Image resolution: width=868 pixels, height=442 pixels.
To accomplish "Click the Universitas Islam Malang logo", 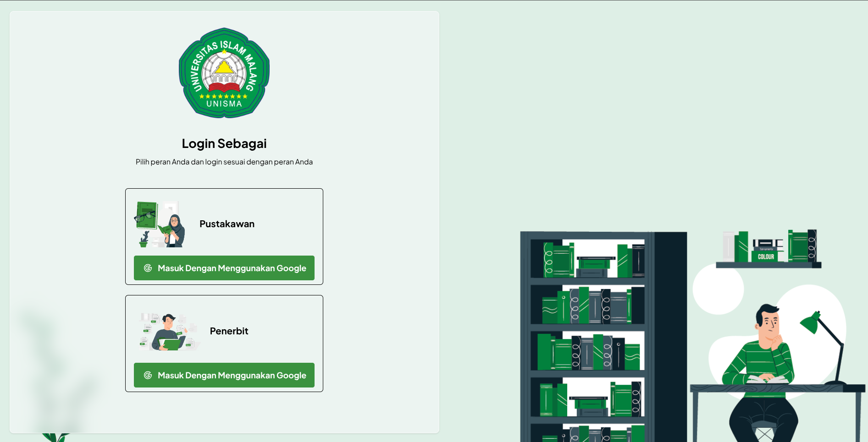I will 224,73.
